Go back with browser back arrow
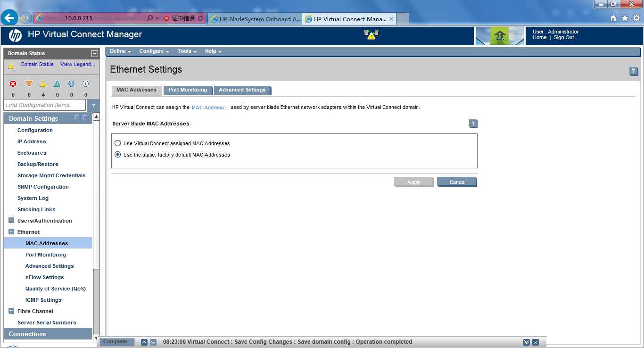644x348 pixels. [x=9, y=18]
